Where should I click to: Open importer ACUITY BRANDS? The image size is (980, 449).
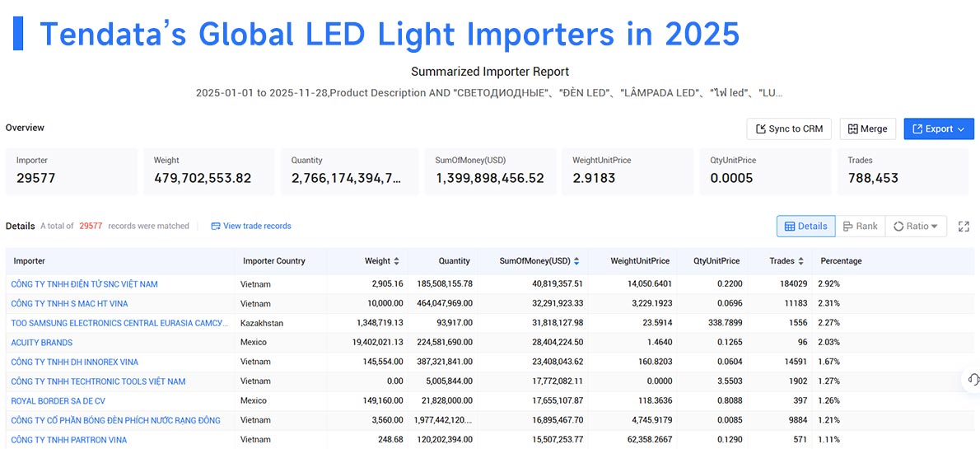[42, 343]
